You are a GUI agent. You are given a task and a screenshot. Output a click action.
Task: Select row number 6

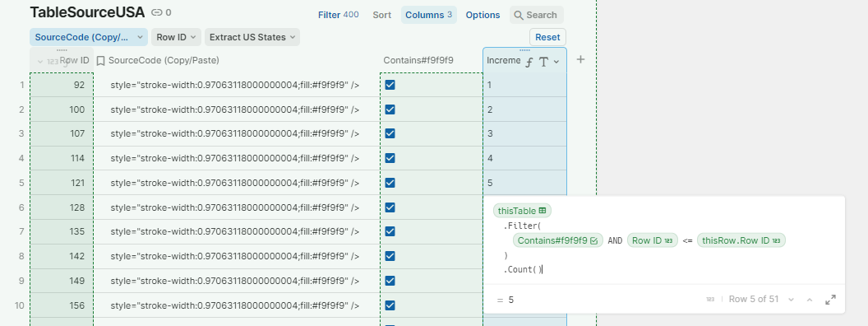(x=22, y=207)
